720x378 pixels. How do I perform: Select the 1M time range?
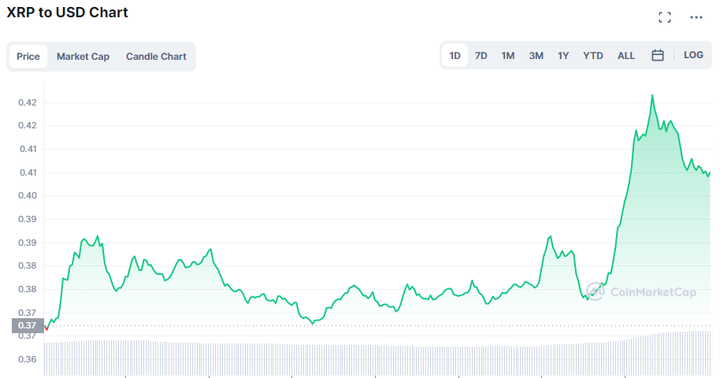(x=508, y=56)
